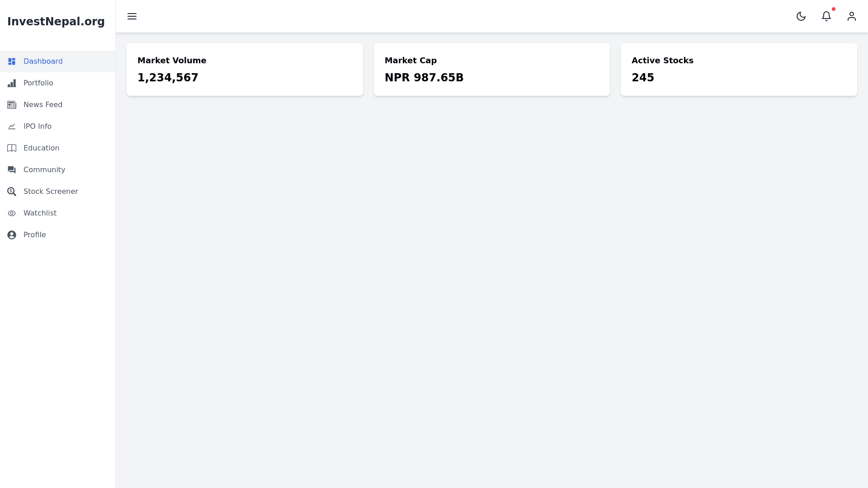
Task: Click the Profile avatar icon in sidebar
Action: pyautogui.click(x=12, y=235)
